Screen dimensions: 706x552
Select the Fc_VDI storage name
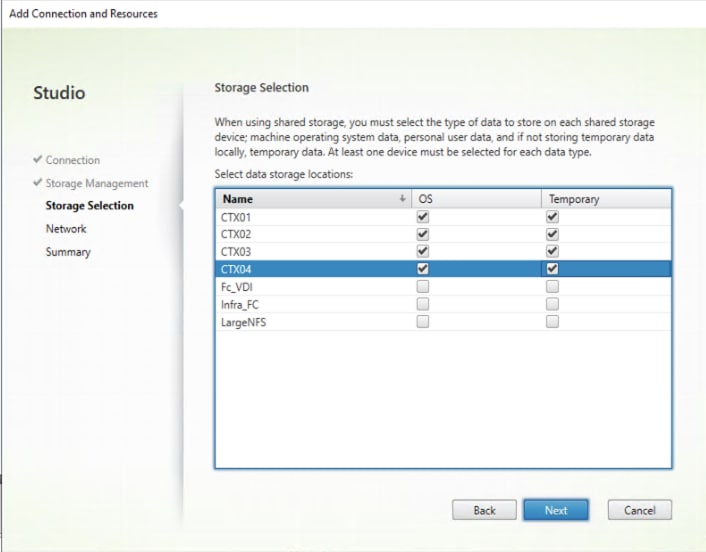236,287
